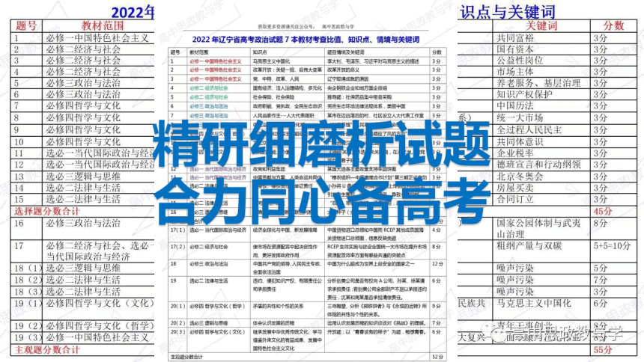Click '选择题分数合计' in the left table
Viewport: 644px width, 362px height.
[x=47, y=212]
